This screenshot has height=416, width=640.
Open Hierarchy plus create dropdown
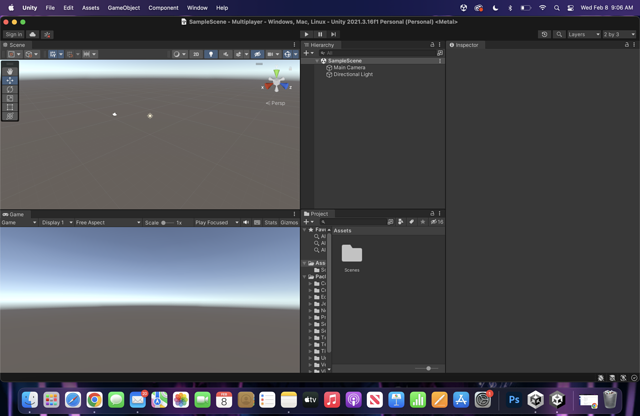click(309, 53)
